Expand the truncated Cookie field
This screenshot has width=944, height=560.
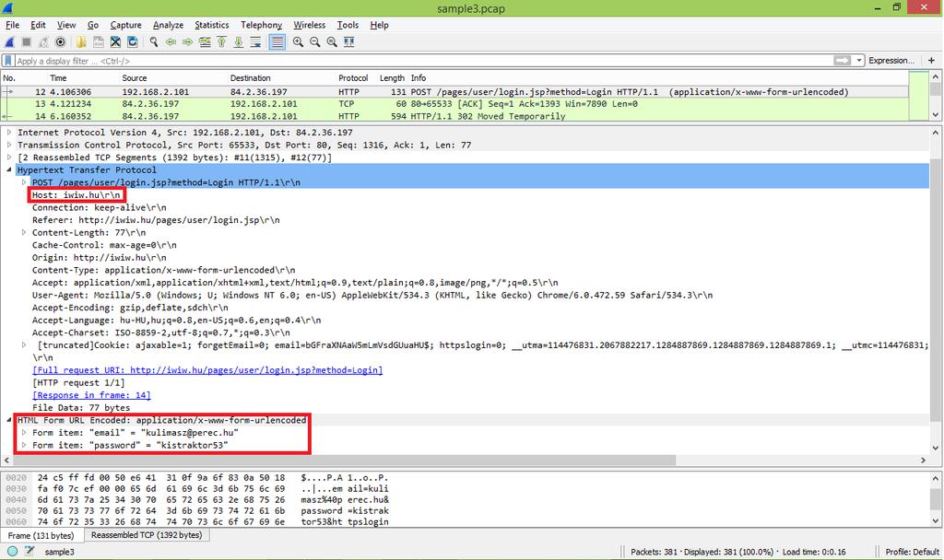(x=24, y=345)
